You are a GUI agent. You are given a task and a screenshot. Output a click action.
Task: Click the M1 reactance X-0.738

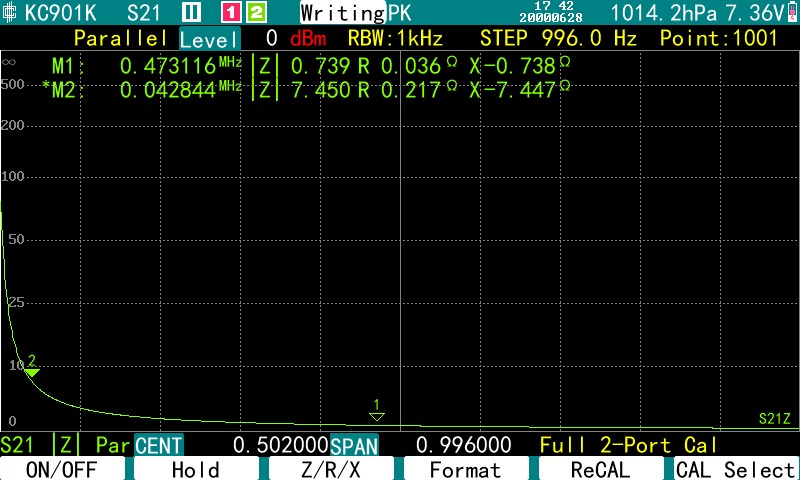point(519,66)
